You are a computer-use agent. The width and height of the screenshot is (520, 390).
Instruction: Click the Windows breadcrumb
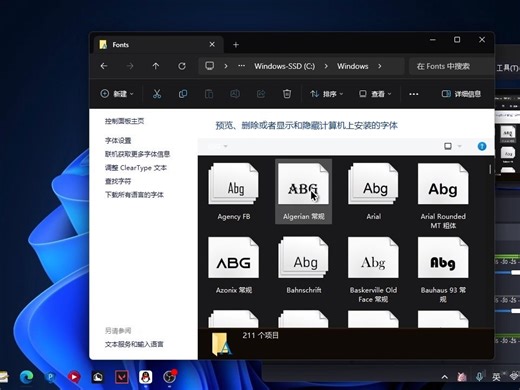click(x=353, y=66)
